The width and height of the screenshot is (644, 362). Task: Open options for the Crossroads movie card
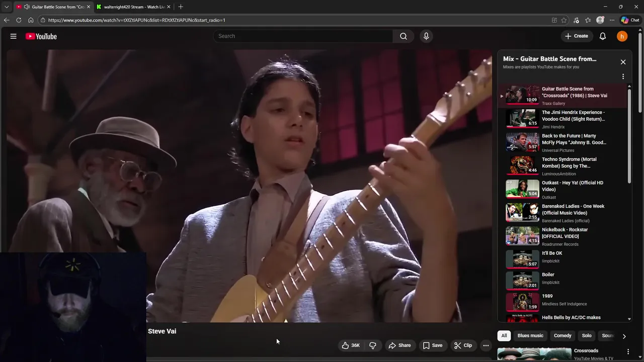click(628, 351)
